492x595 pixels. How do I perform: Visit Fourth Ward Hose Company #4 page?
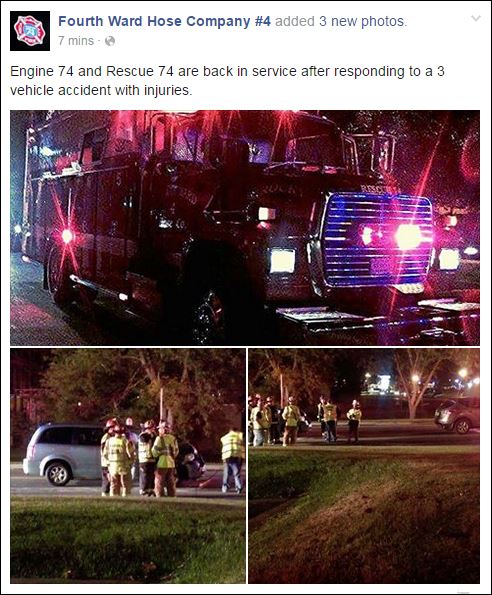[165, 21]
